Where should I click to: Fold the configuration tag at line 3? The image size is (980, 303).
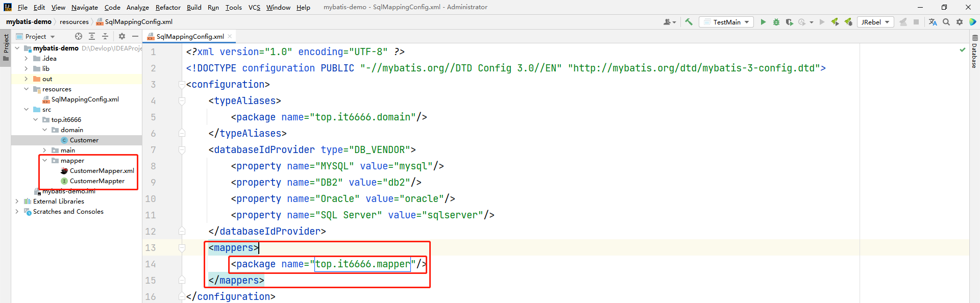(182, 85)
